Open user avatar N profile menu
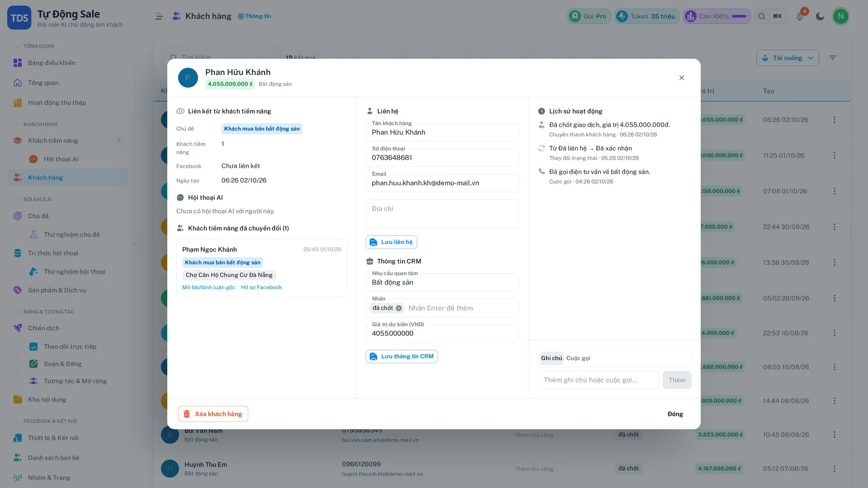This screenshot has height=488, width=868. coord(840,16)
